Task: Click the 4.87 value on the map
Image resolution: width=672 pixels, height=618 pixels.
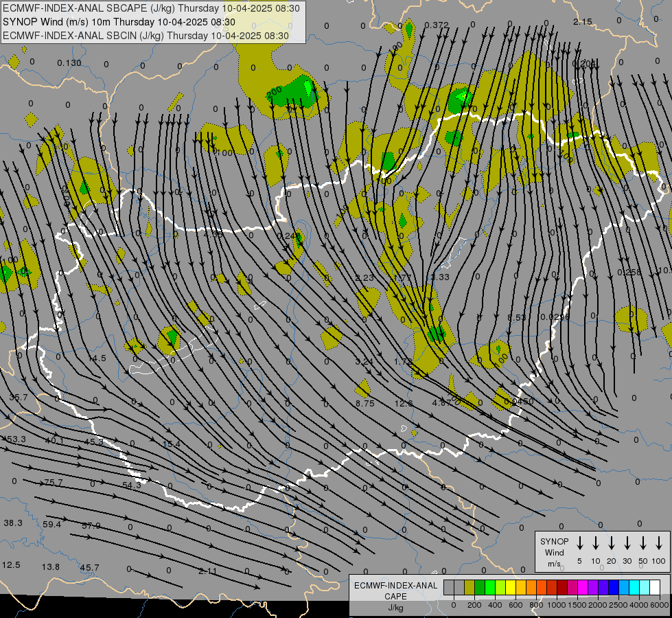Action: pyautogui.click(x=442, y=402)
